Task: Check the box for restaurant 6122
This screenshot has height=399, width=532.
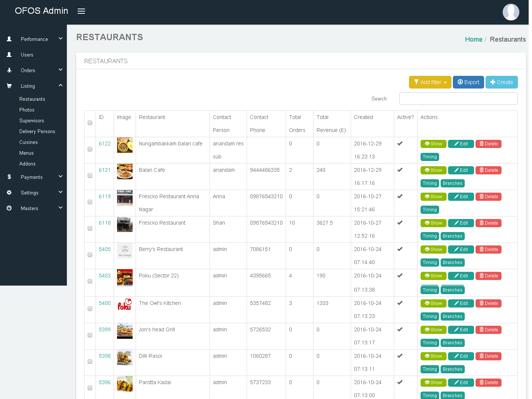Action: [90, 149]
